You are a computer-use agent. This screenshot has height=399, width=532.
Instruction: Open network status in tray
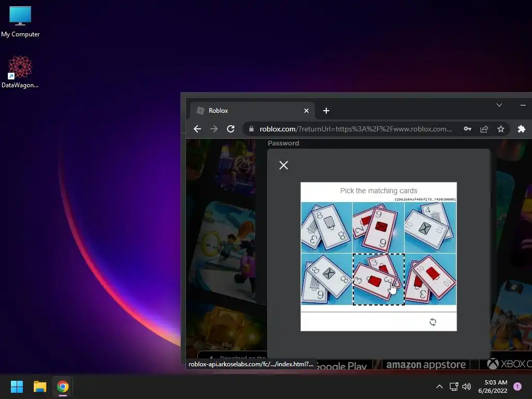(454, 387)
